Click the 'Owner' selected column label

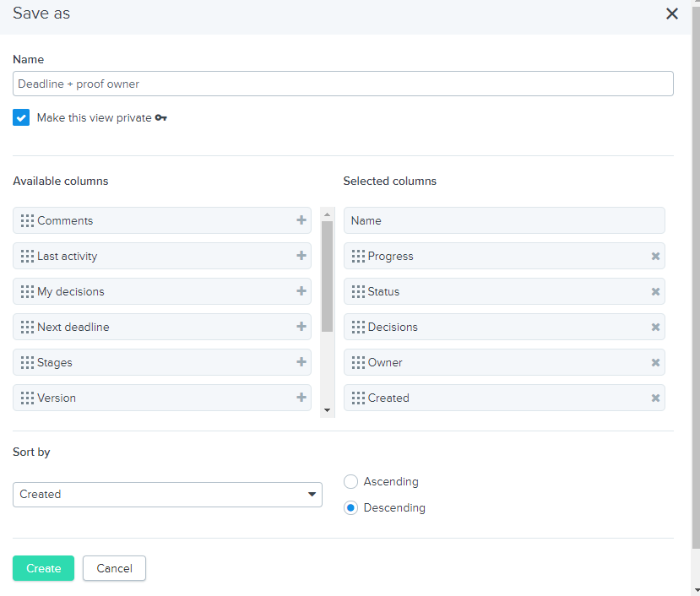point(385,362)
